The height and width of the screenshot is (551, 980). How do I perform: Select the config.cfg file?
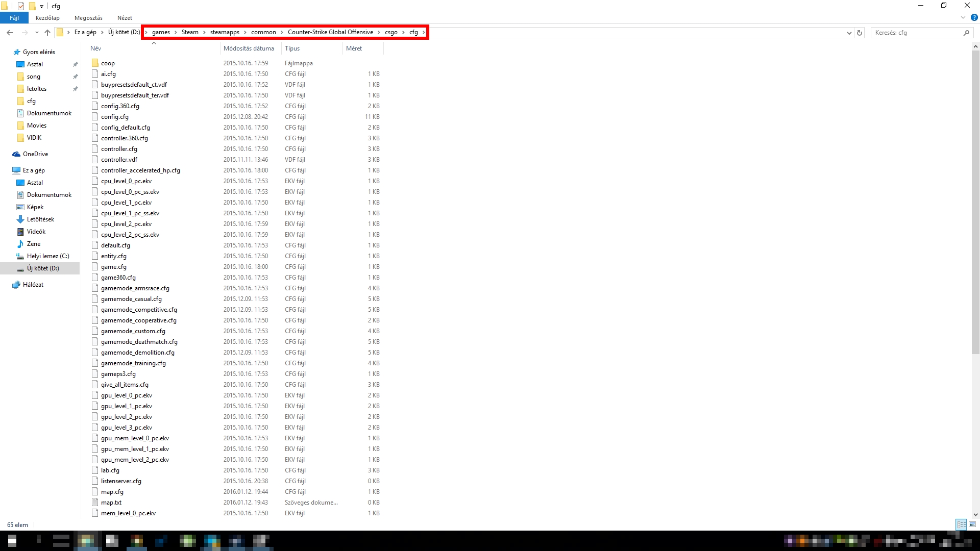click(115, 117)
